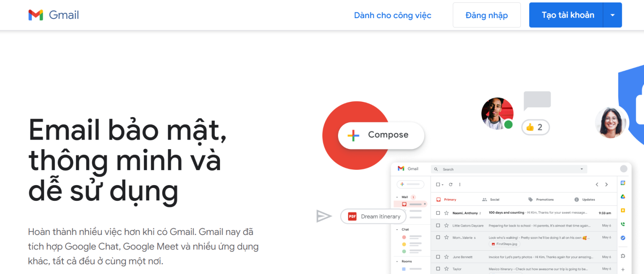This screenshot has width=644, height=274.
Task: Open Google Tasks from side panel
Action: pos(623,238)
